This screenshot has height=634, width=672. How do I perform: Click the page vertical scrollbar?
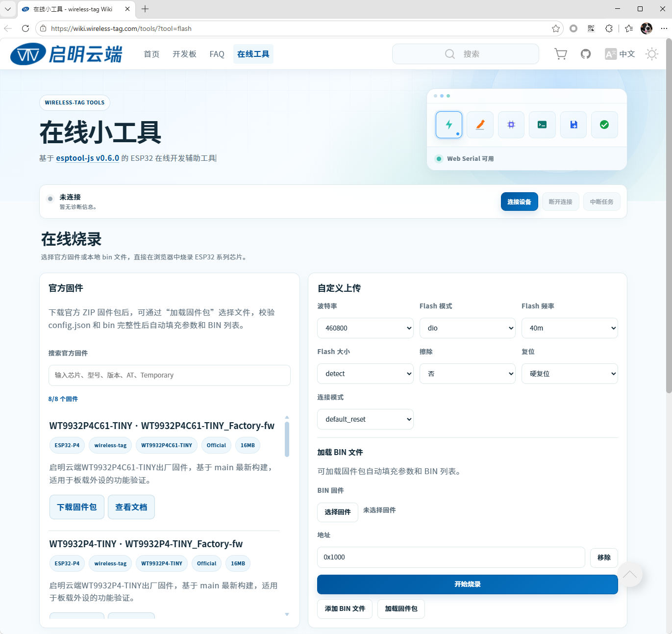[x=669, y=216]
